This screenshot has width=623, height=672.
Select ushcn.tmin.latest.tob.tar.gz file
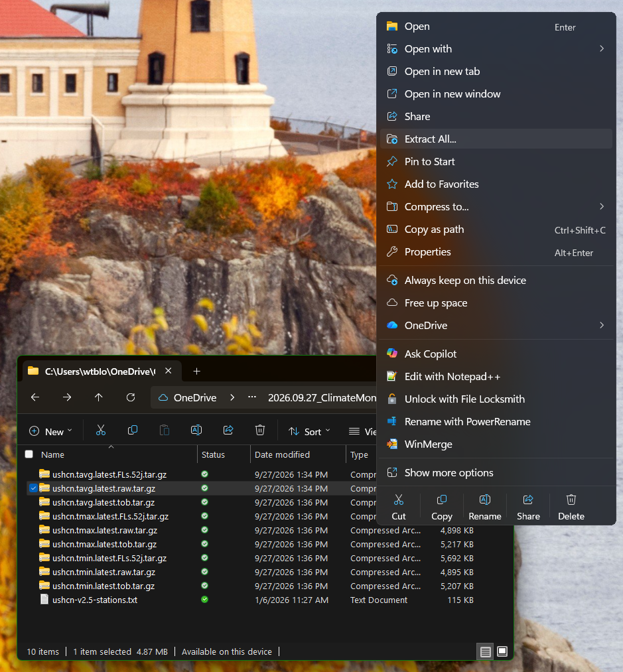(x=104, y=586)
